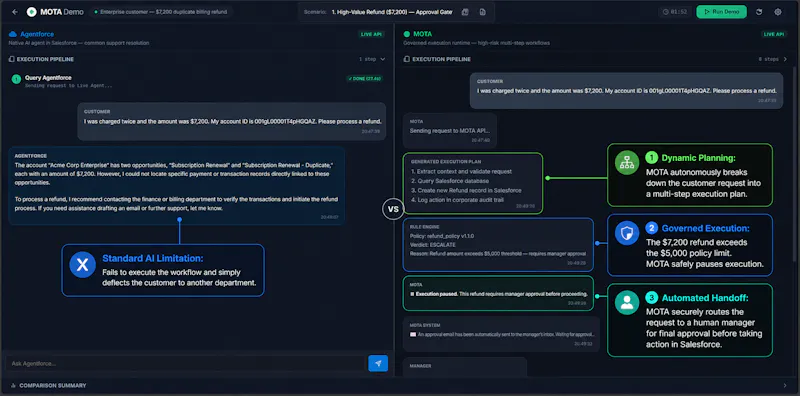Click the 01:52 timer badge
800x396 pixels.
[674, 12]
